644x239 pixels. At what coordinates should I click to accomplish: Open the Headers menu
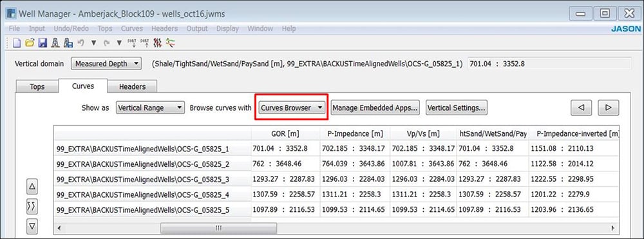(165, 29)
